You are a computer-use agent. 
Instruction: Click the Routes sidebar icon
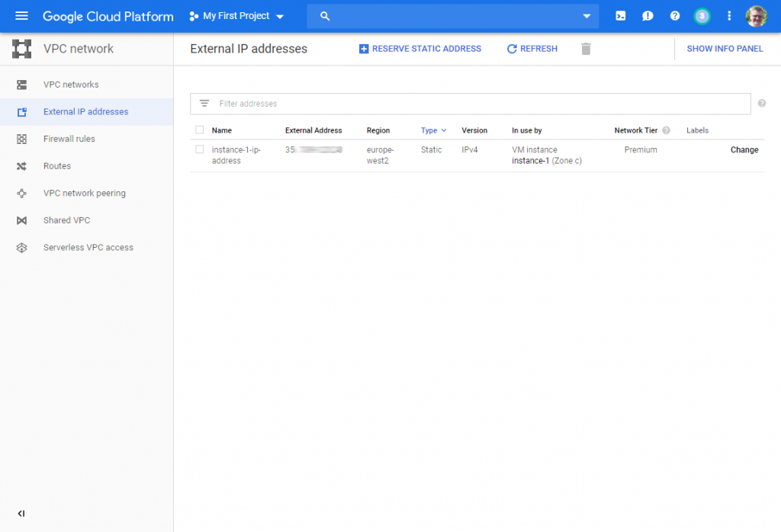pyautogui.click(x=21, y=166)
